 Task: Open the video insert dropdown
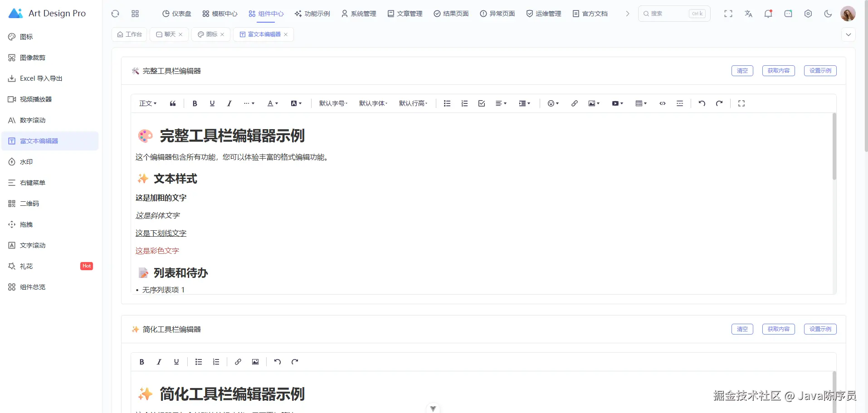coord(617,103)
